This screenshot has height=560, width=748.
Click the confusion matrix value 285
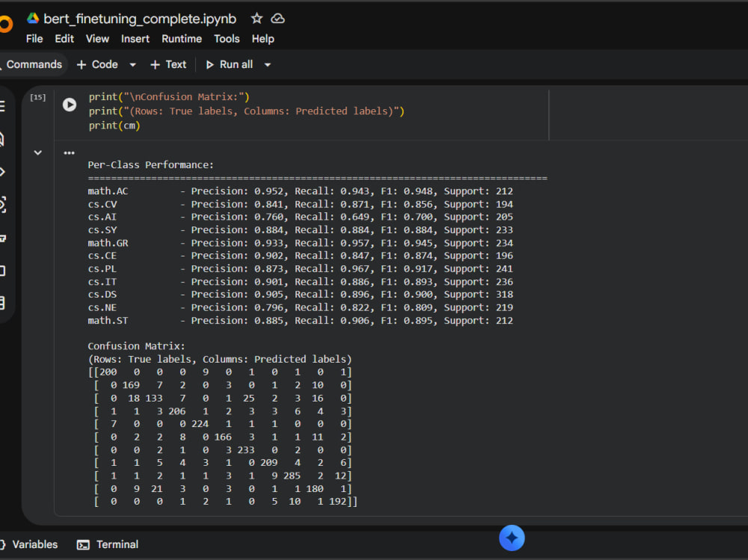[x=292, y=476]
